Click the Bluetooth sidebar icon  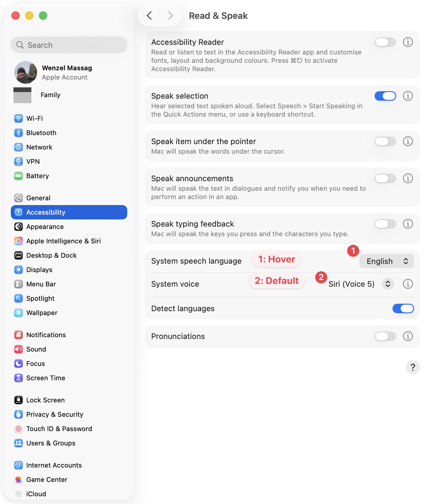pos(19,133)
